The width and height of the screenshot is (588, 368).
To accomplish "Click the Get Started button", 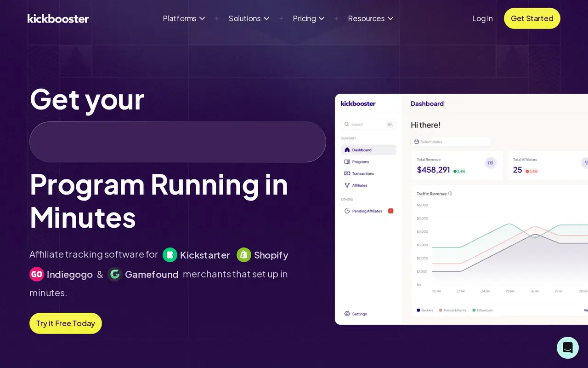I will [532, 18].
